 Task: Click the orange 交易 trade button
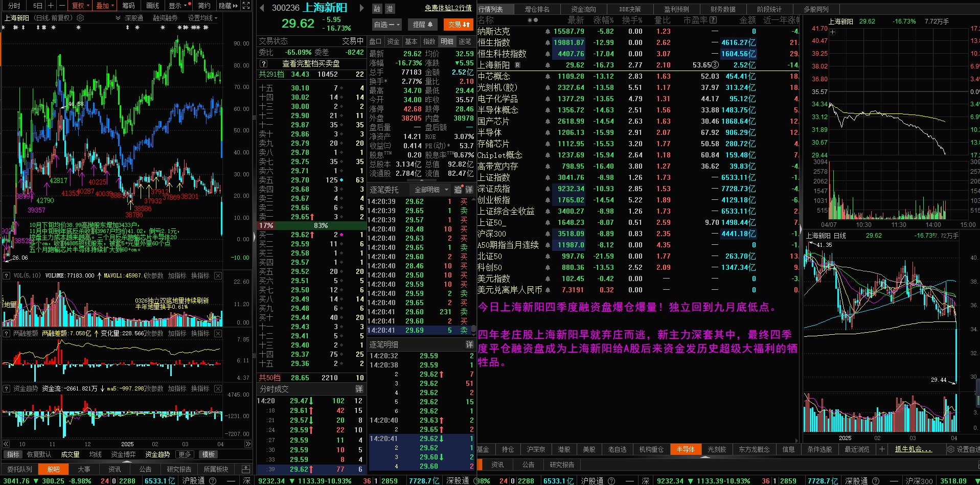459,25
